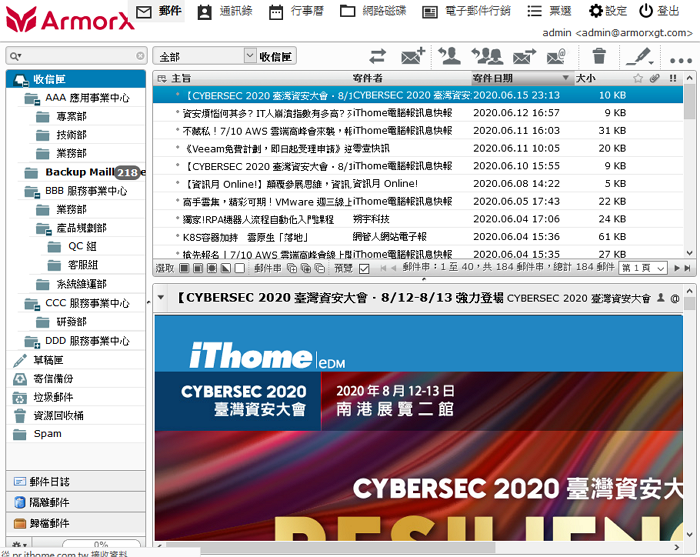Click the attachment paperclip column header

pyautogui.click(x=654, y=79)
